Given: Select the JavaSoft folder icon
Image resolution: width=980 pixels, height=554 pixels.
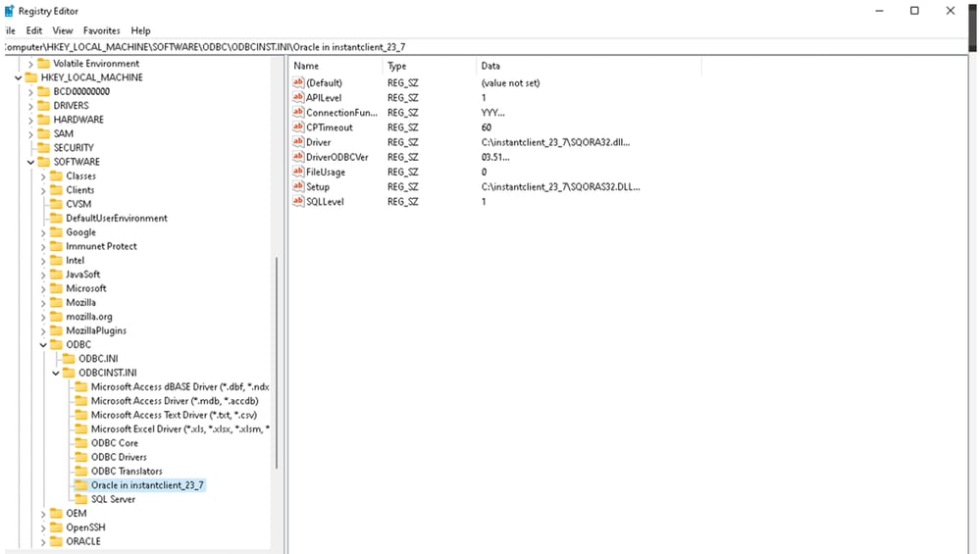Looking at the screenshot, I should pyautogui.click(x=56, y=275).
